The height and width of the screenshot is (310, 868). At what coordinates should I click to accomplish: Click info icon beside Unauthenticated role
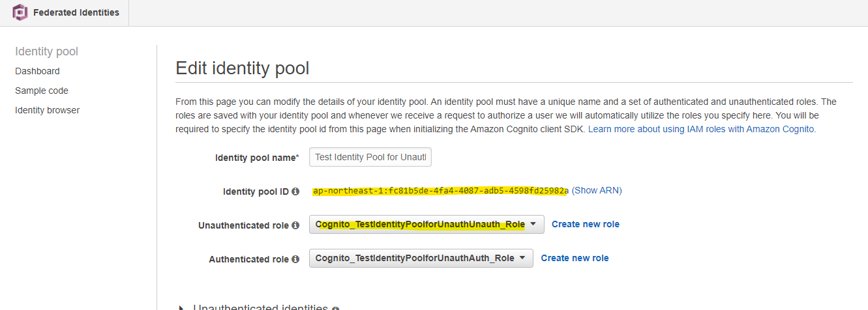click(x=295, y=225)
